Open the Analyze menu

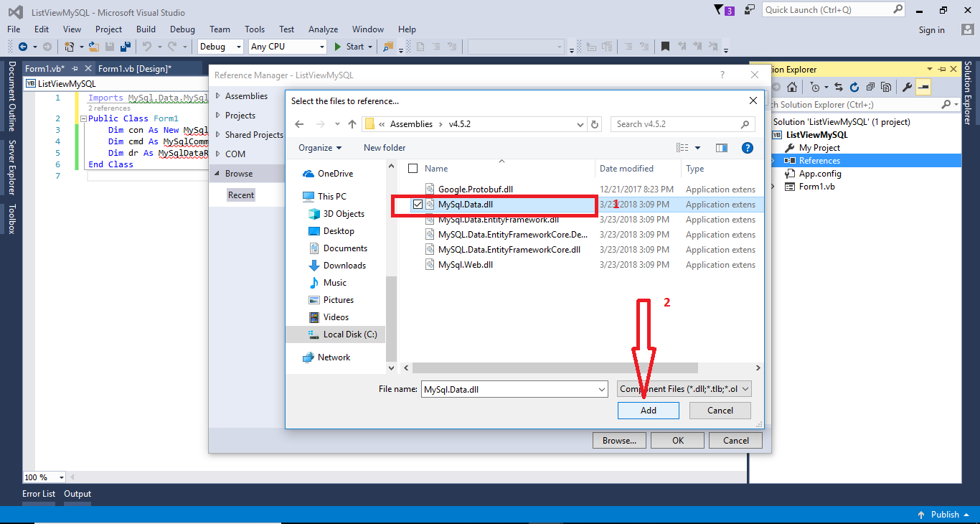pyautogui.click(x=323, y=29)
